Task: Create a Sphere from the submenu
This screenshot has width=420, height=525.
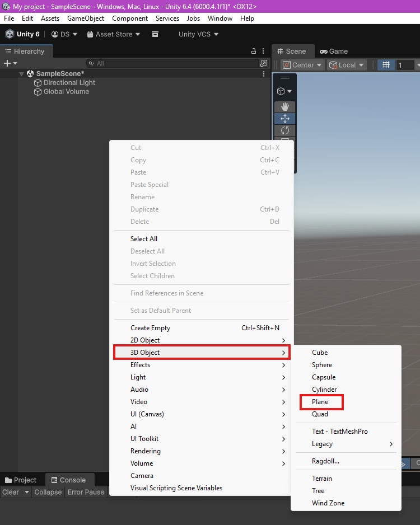Action: pyautogui.click(x=346, y=365)
